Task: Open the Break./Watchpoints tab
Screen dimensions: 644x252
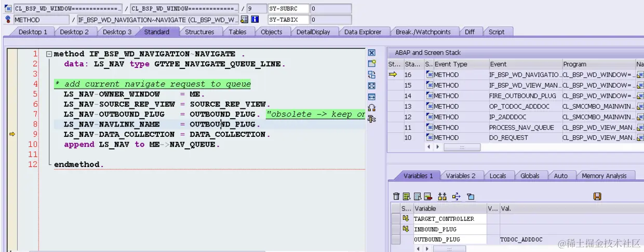Action: tap(423, 32)
